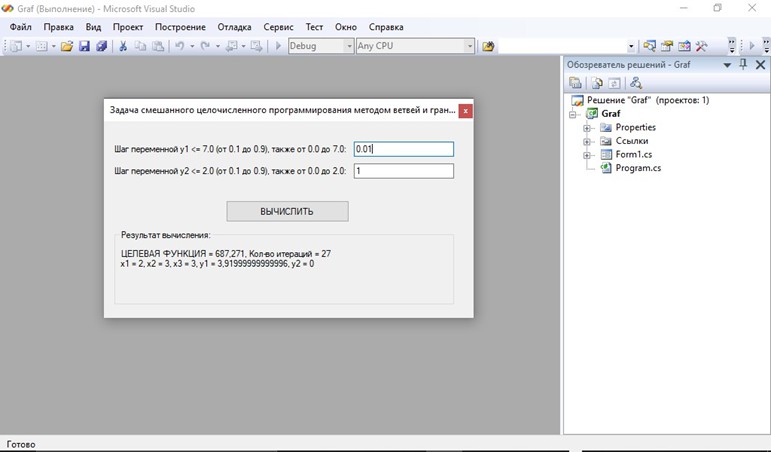The height and width of the screenshot is (452, 771).
Task: Close the branch-and-bound dialog window
Action: (x=465, y=111)
